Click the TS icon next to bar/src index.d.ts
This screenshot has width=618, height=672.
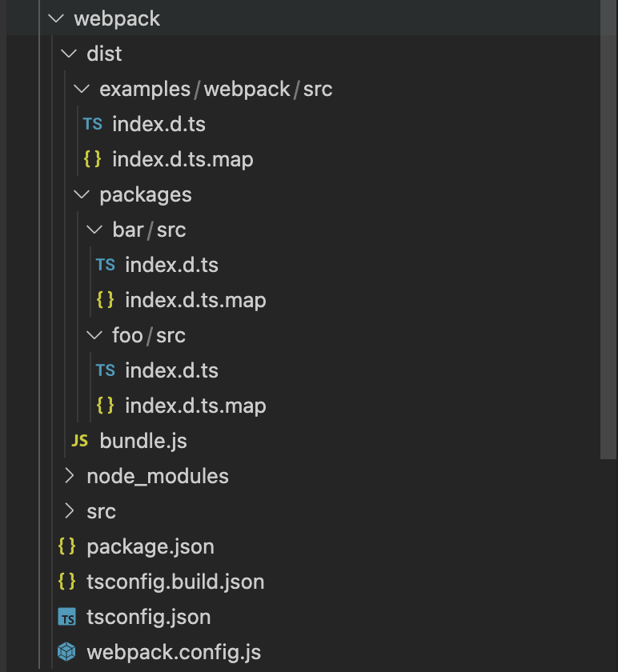click(105, 265)
